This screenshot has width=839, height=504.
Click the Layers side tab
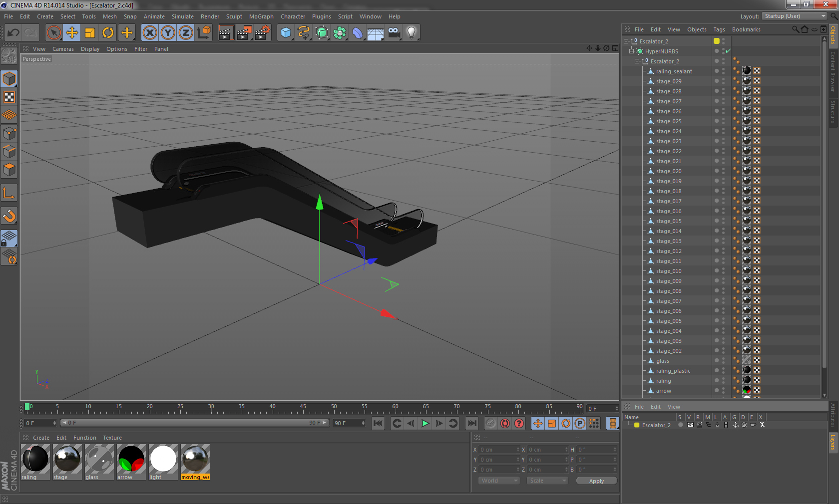833,442
